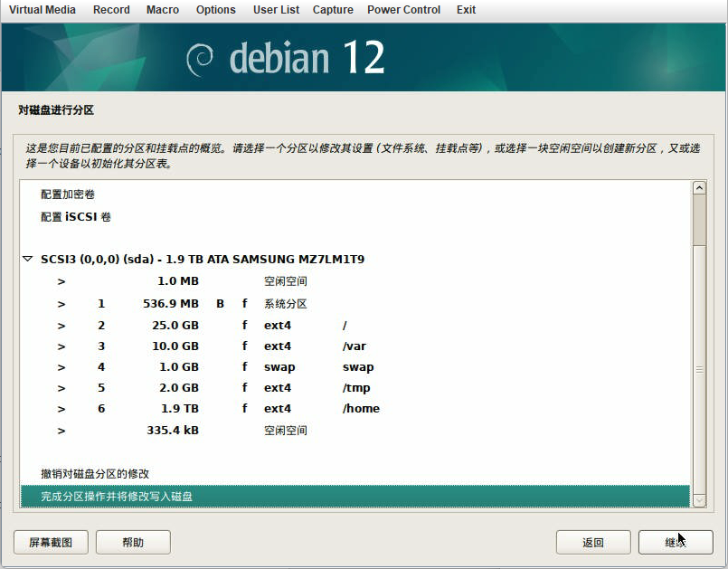Click the /tmp mount point text
This screenshot has height=569, width=728.
click(x=356, y=388)
